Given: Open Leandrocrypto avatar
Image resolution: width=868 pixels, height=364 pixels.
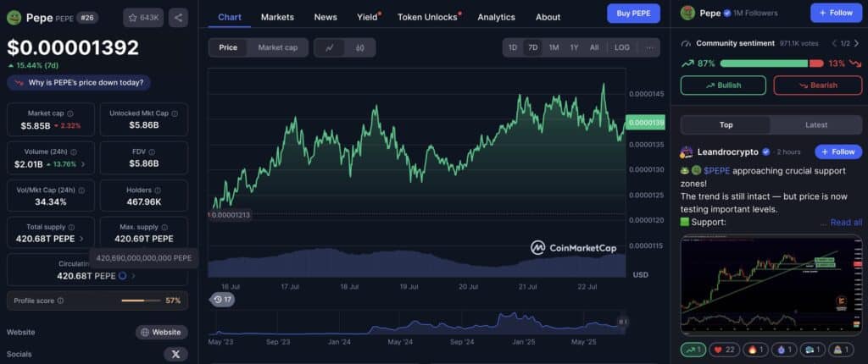Looking at the screenshot, I should point(687,152).
